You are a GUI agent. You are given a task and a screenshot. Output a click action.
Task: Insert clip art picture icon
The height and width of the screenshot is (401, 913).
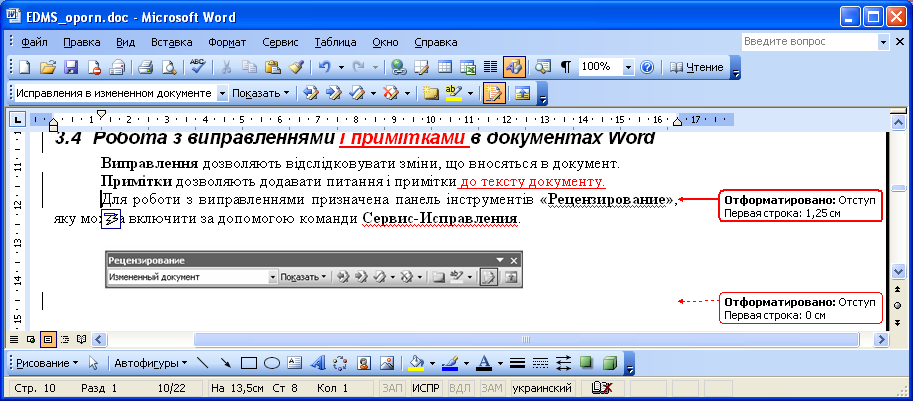click(364, 364)
